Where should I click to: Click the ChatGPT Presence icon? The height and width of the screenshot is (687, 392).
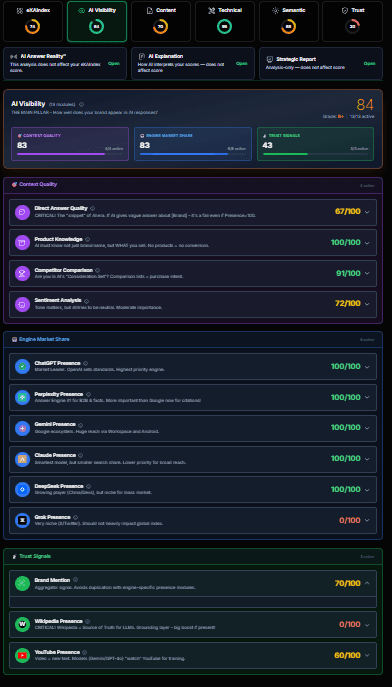(x=22, y=366)
